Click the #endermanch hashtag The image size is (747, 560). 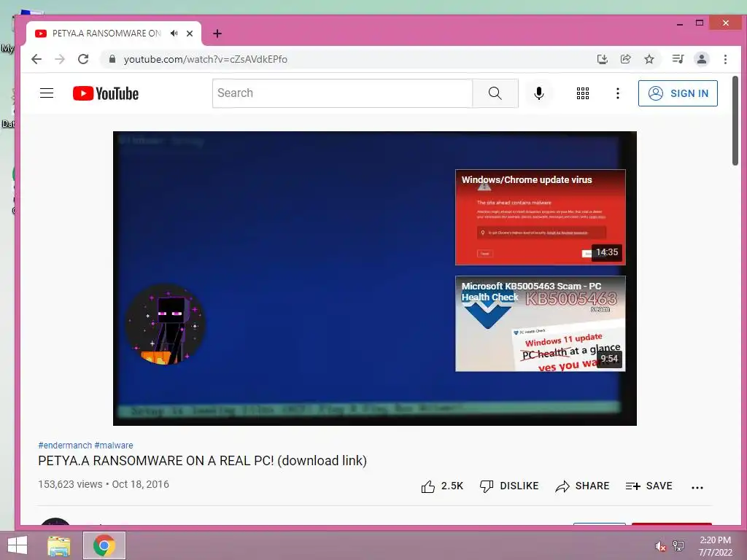pos(65,446)
